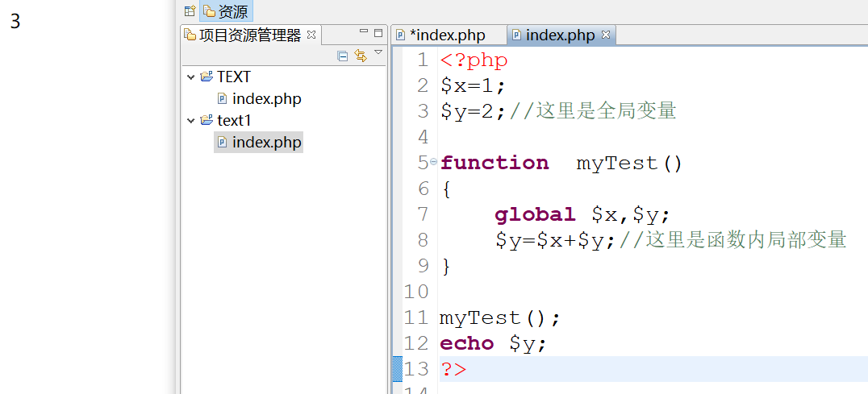Image resolution: width=868 pixels, height=394 pixels.
Task: Click the PHP file icon of TEXT index.php
Action: 223,99
